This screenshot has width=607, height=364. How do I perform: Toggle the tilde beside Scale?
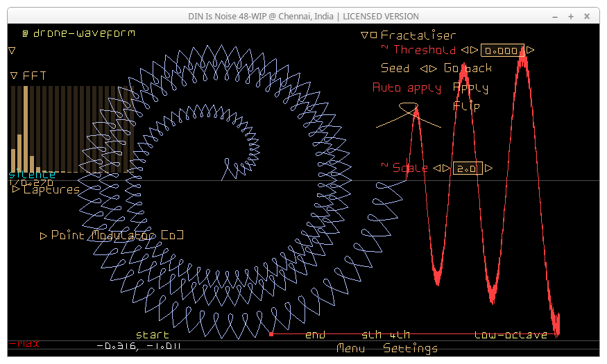click(384, 165)
